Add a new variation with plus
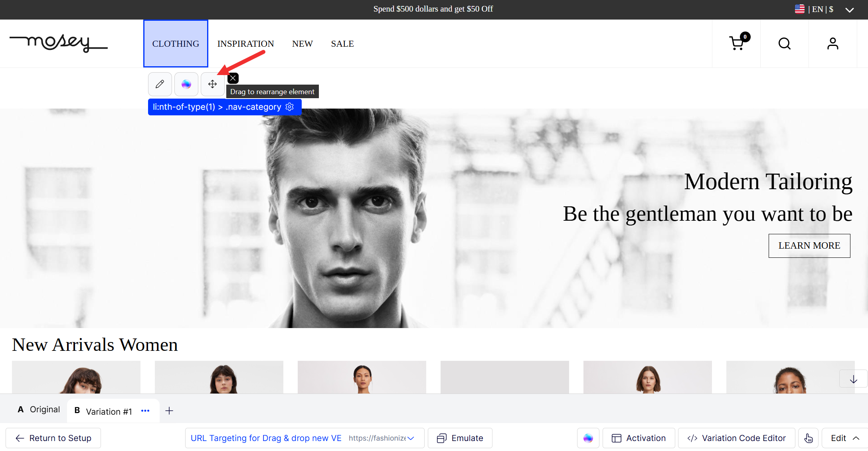This screenshot has width=868, height=451. pos(169,411)
